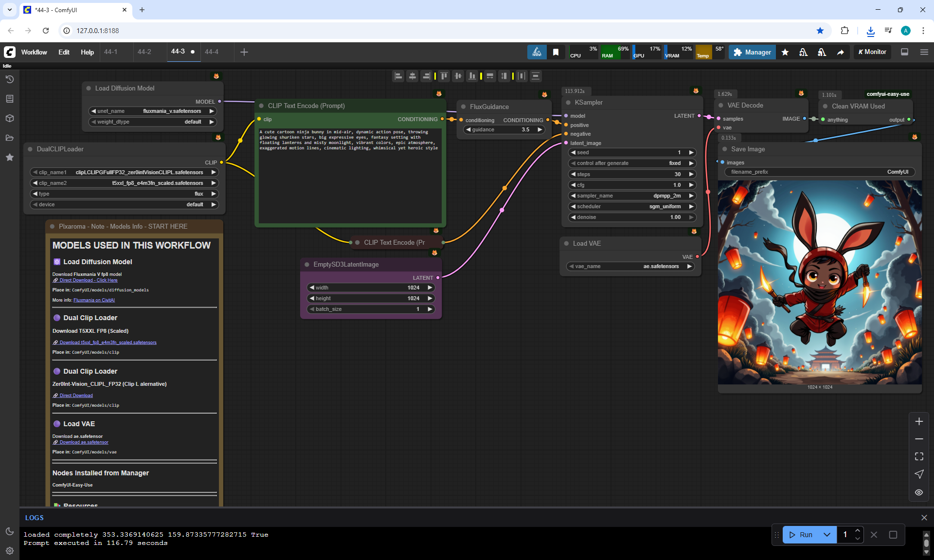Click the Manager button

coord(752,52)
